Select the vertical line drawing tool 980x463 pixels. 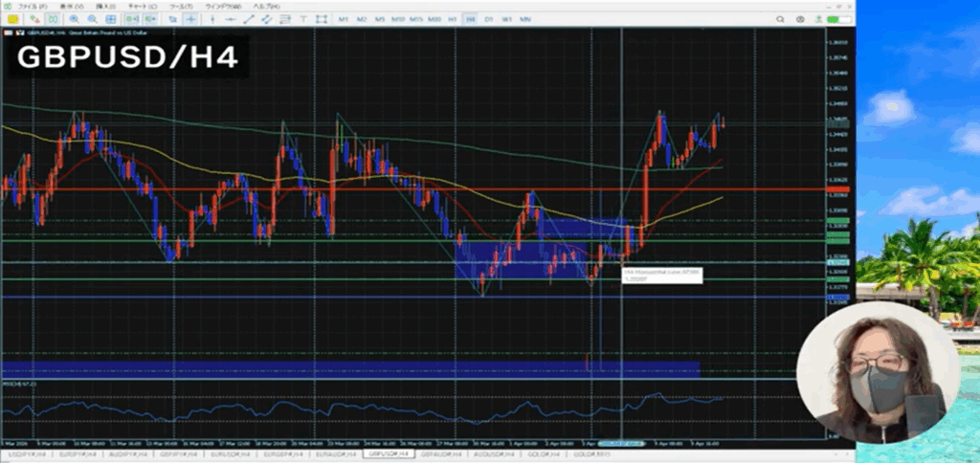pyautogui.click(x=211, y=19)
